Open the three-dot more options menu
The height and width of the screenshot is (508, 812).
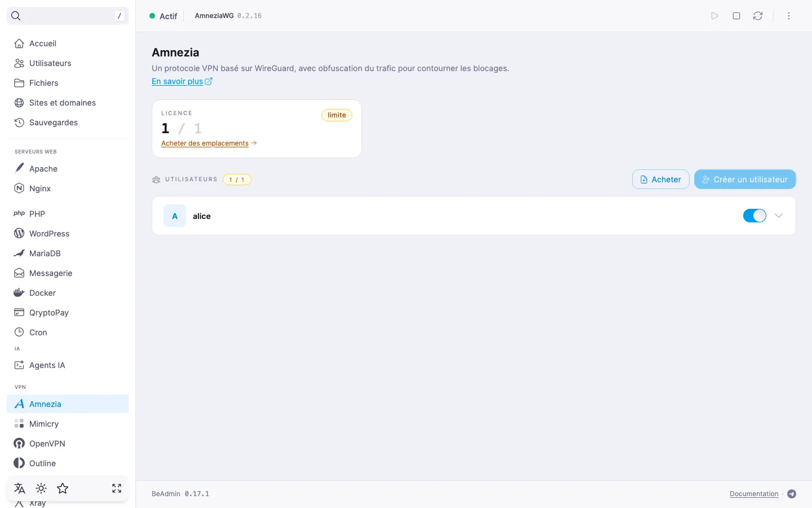pos(789,16)
